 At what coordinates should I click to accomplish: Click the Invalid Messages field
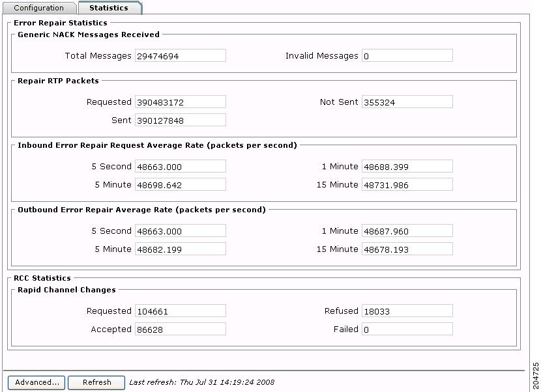(x=407, y=56)
